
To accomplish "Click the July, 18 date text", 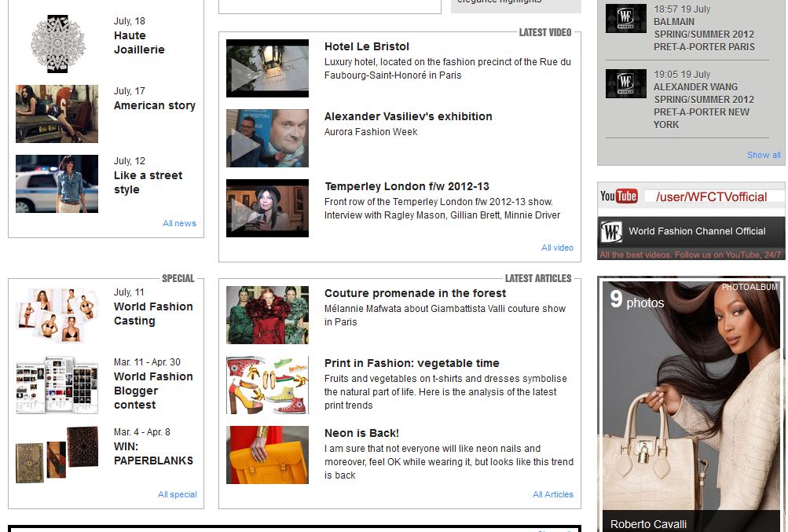I will (x=129, y=21).
